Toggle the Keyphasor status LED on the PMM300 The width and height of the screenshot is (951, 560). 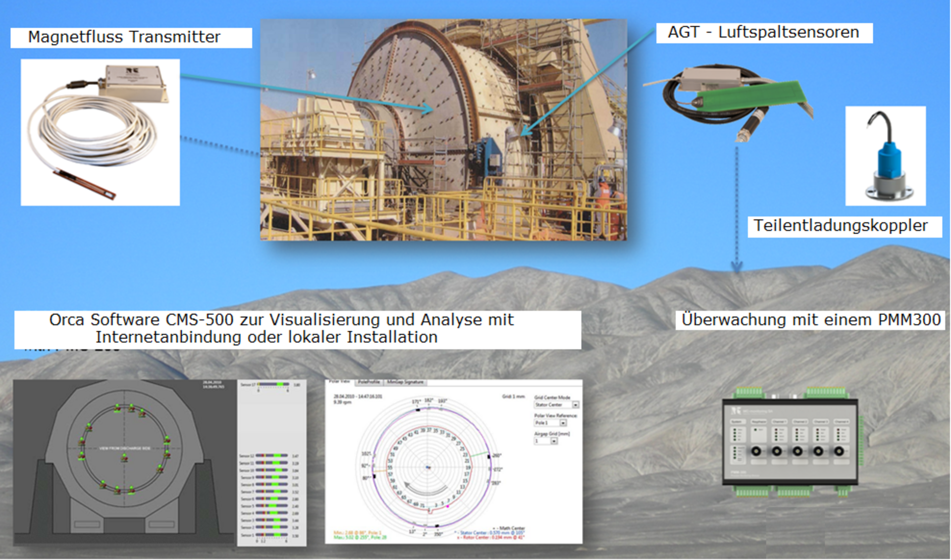point(755,429)
